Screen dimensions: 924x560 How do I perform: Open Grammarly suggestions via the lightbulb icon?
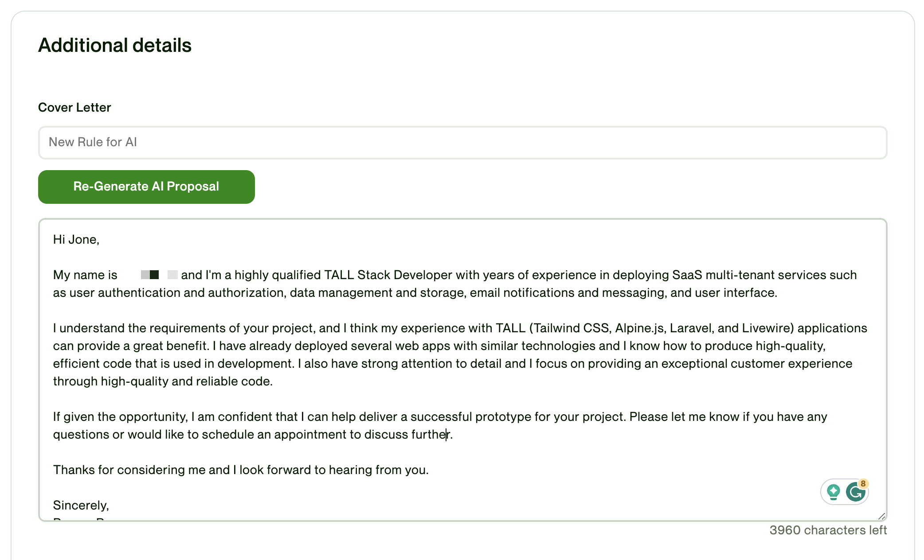pos(834,491)
